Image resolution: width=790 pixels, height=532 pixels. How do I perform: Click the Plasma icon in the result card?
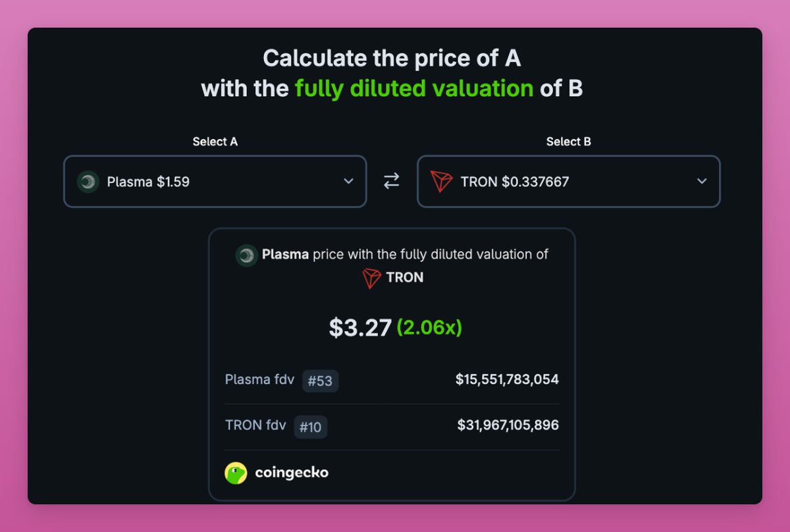click(x=246, y=255)
